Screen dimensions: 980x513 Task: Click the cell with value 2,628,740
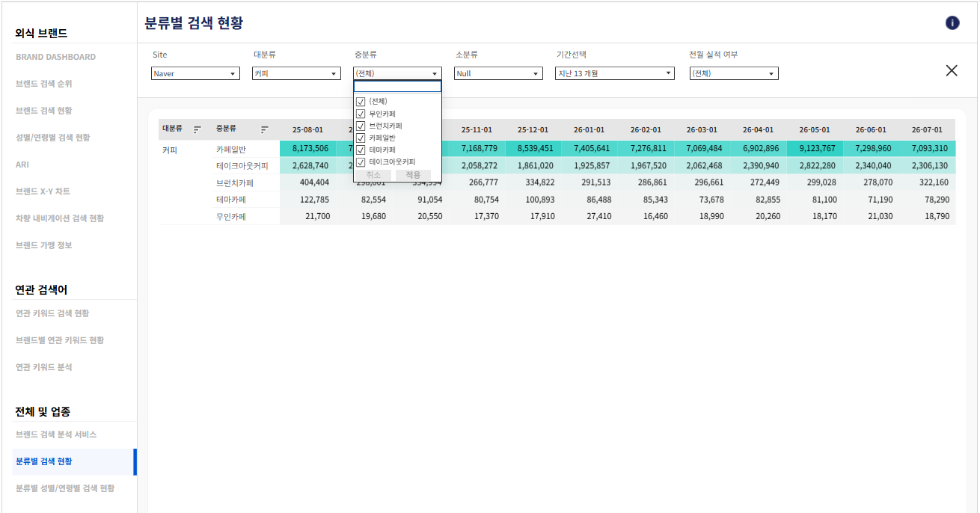[308, 166]
